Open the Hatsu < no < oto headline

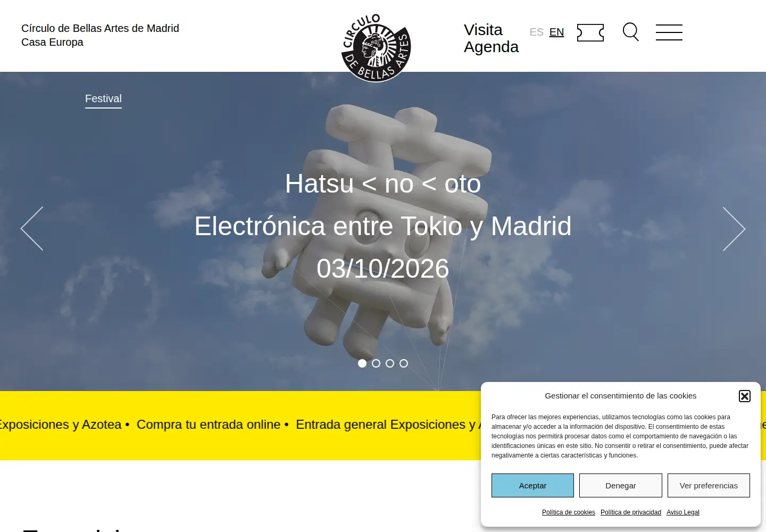383,184
